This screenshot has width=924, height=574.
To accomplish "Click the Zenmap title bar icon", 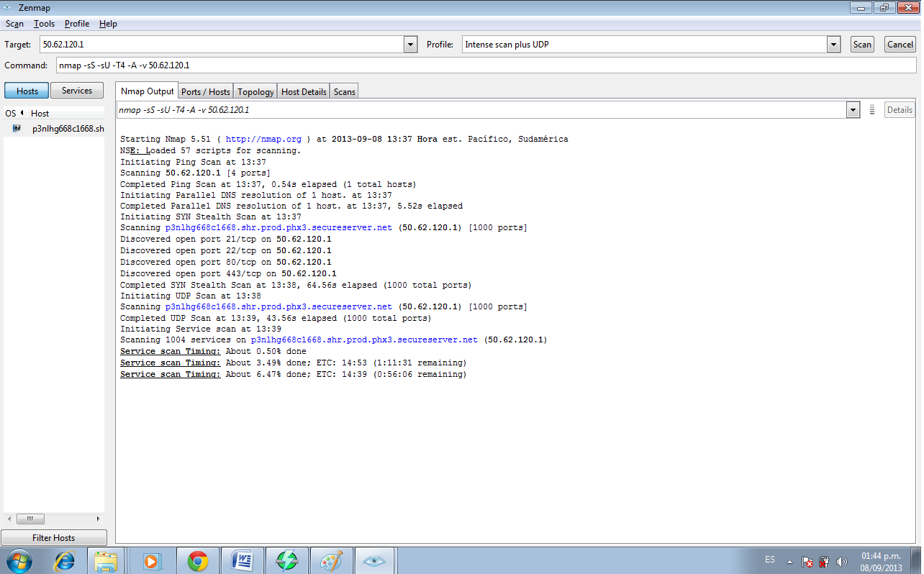I will point(8,6).
